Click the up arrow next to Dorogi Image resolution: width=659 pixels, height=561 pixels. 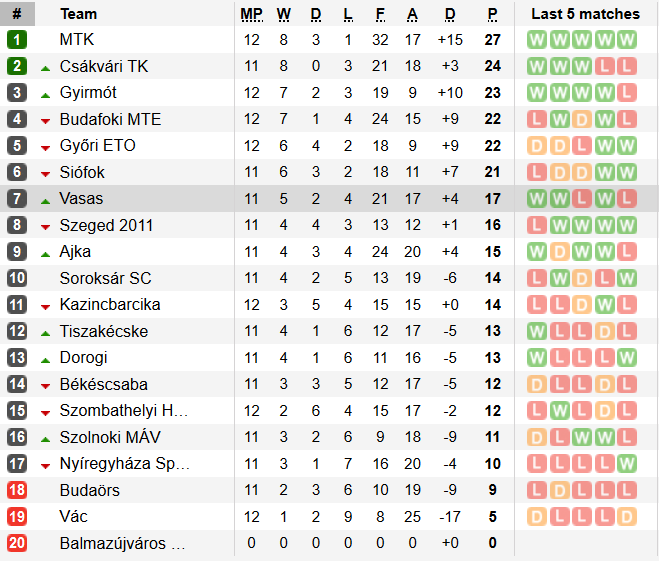[45, 358]
